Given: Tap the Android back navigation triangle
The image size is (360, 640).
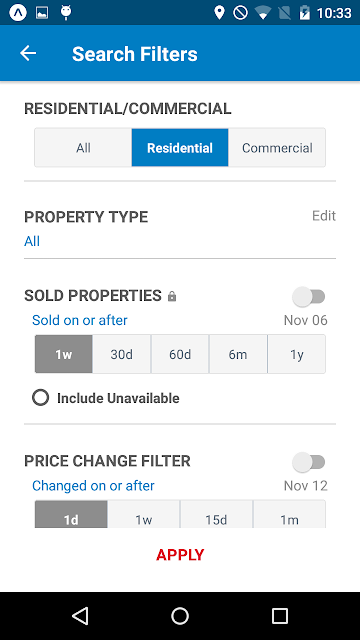Looking at the screenshot, I should pos(80,616).
